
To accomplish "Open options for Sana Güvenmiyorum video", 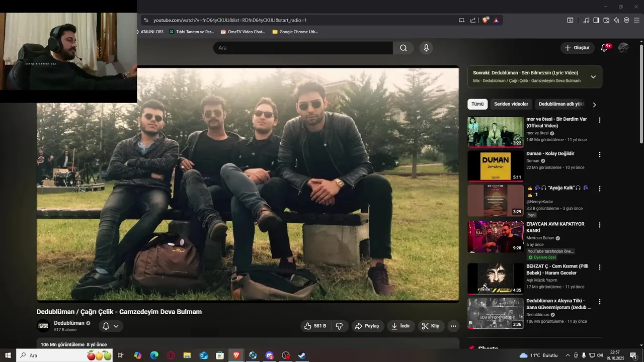I will tap(599, 302).
